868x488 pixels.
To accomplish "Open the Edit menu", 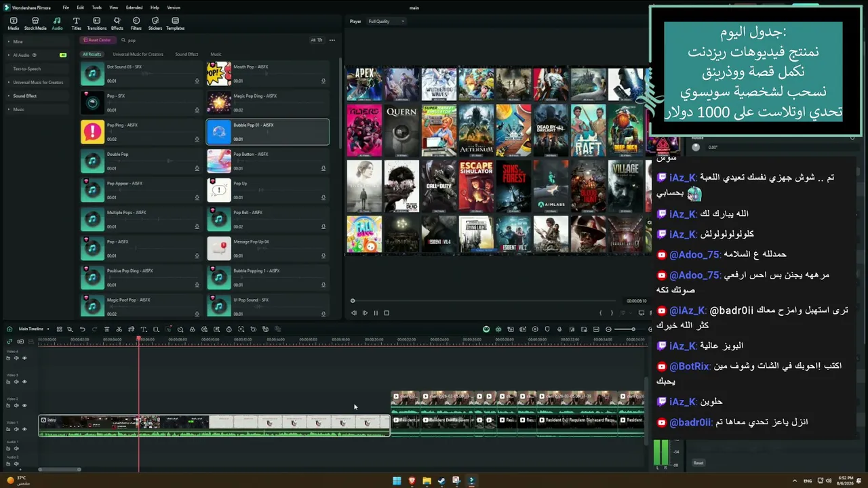I will [x=81, y=7].
